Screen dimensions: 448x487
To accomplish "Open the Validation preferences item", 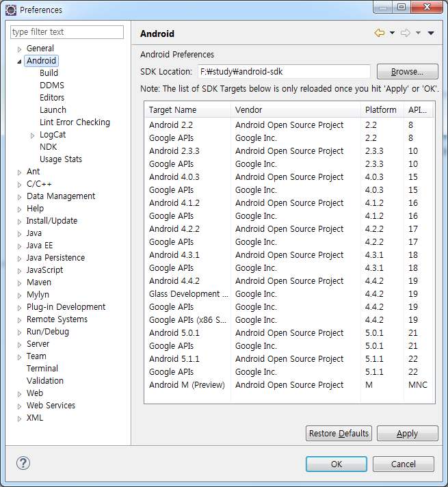I will tap(45, 381).
